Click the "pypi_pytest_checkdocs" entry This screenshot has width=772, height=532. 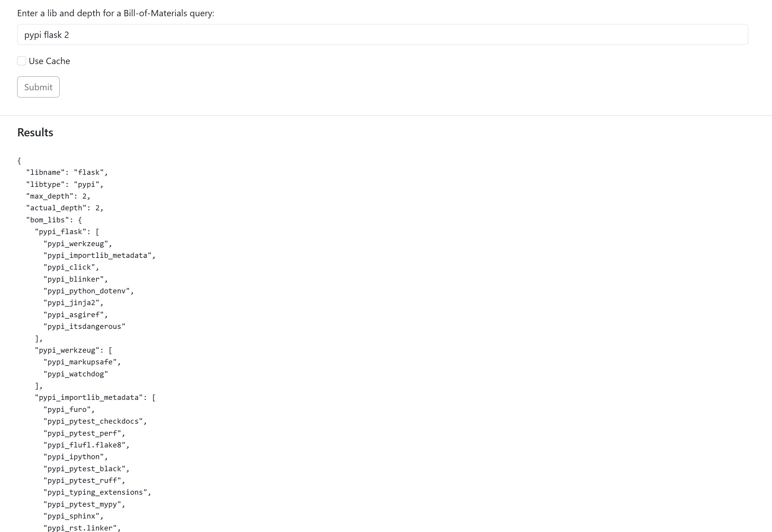coord(95,421)
